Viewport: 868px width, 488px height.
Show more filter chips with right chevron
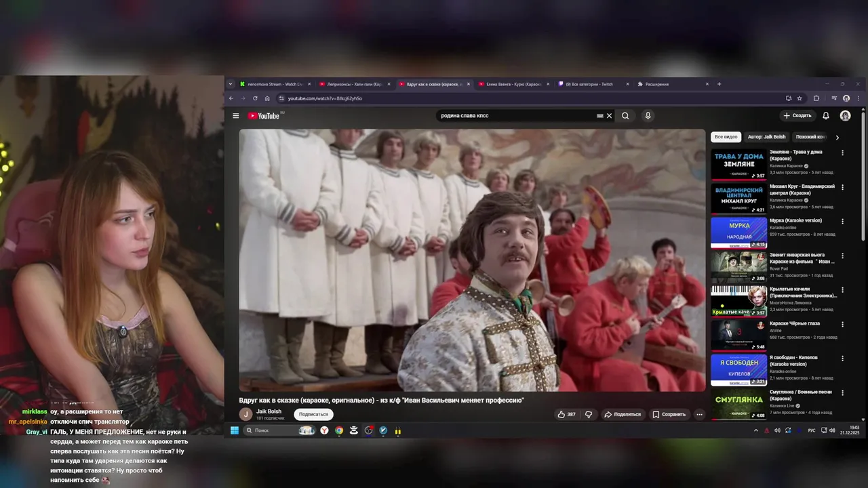tap(837, 137)
